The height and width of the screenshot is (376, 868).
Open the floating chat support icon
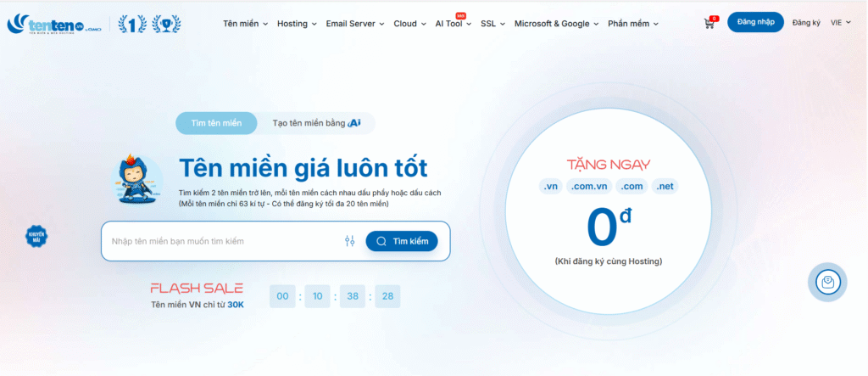(826, 282)
